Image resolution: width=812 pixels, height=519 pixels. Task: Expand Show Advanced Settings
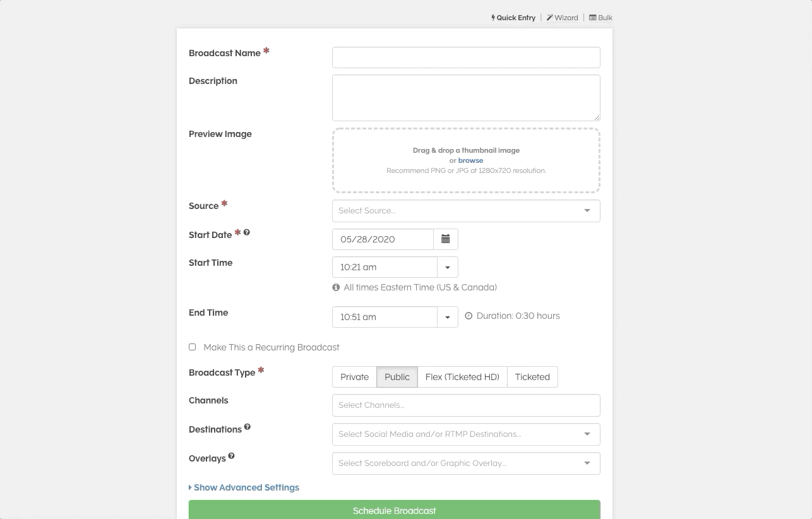[244, 487]
